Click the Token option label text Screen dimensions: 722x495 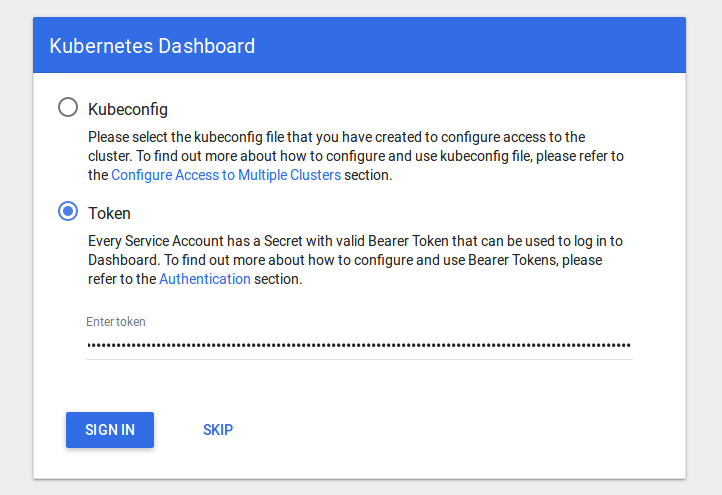[x=109, y=214]
